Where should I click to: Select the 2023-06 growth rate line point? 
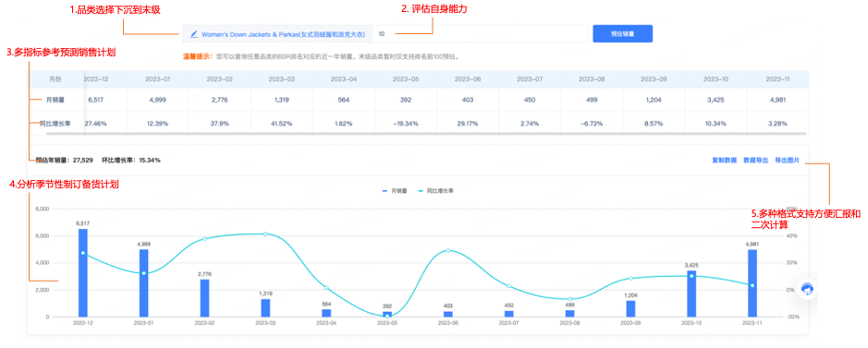pos(447,250)
